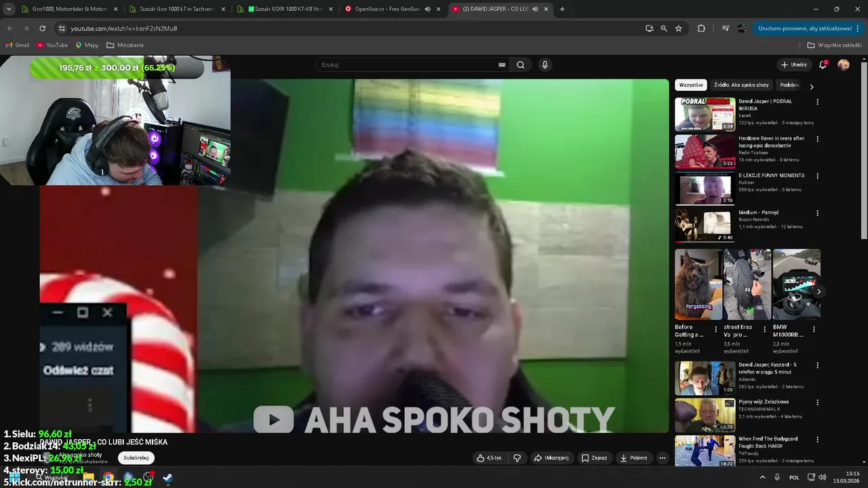Like the video with the 4,5 tys. thumbs-up
Screen dimensions: 868x488
(490, 458)
